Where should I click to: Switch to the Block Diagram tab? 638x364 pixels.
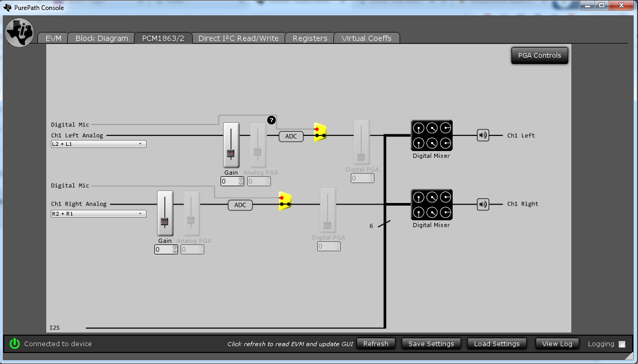(101, 38)
